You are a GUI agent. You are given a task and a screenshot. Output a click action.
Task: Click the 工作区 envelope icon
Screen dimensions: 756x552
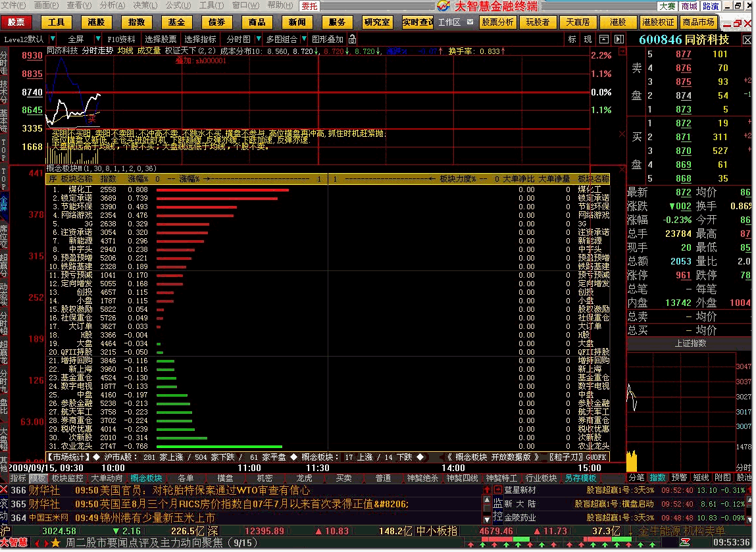[470, 22]
